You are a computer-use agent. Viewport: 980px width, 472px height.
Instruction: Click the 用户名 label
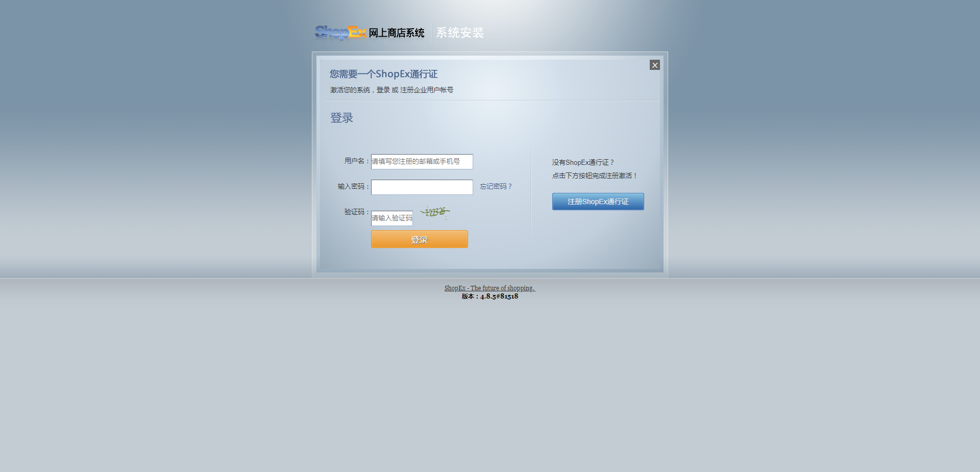(x=357, y=161)
